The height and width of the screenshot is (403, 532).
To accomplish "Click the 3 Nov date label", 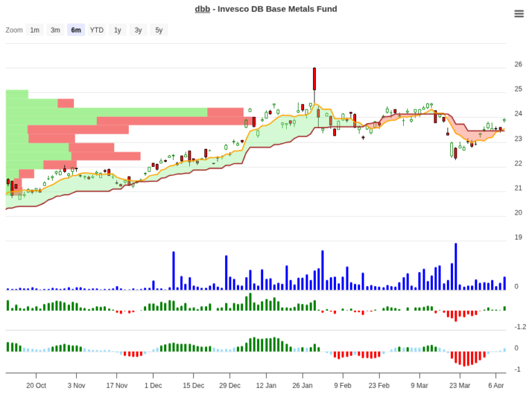I will pos(76,386).
